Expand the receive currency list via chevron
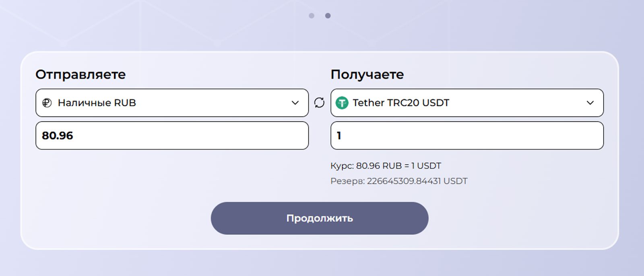Viewport: 644px width, 276px height. [x=590, y=103]
